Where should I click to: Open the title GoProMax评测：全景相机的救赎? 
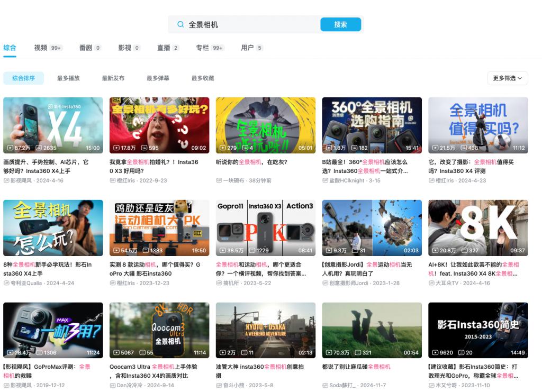pyautogui.click(x=47, y=371)
